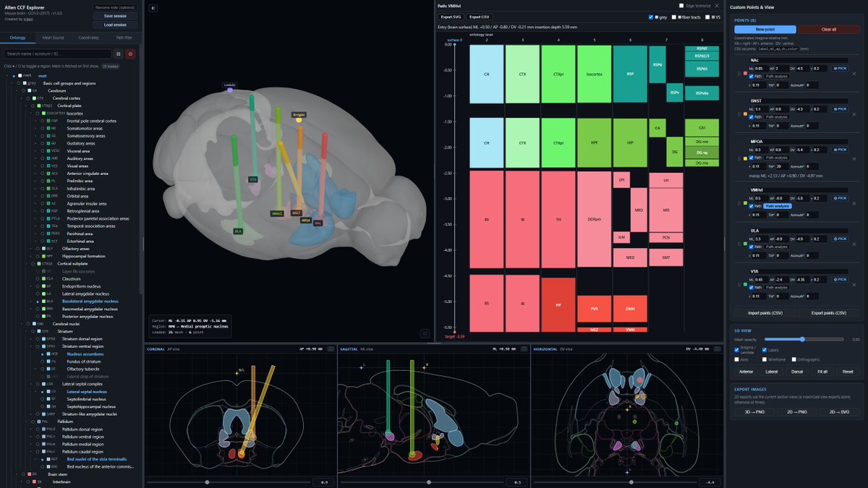Click Export CSV in path panel
868x488 pixels.
pos(478,17)
